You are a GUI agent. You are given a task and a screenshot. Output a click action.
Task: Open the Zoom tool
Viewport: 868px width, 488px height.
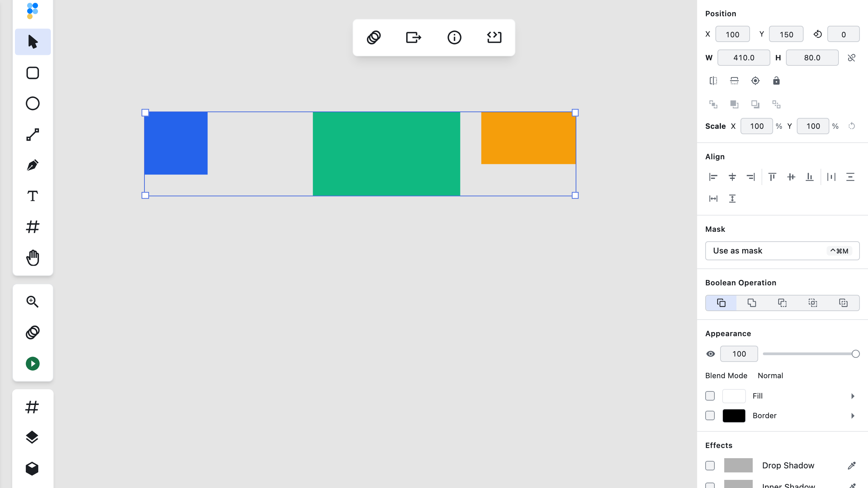(33, 302)
